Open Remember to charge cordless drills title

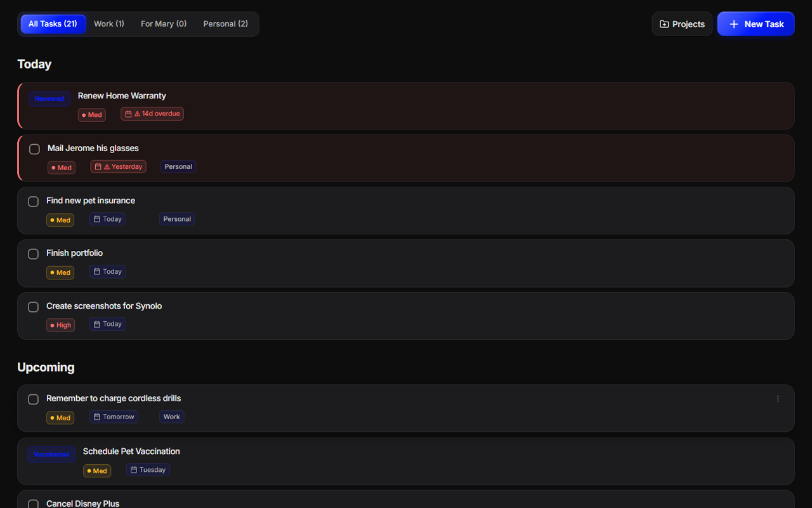click(114, 399)
